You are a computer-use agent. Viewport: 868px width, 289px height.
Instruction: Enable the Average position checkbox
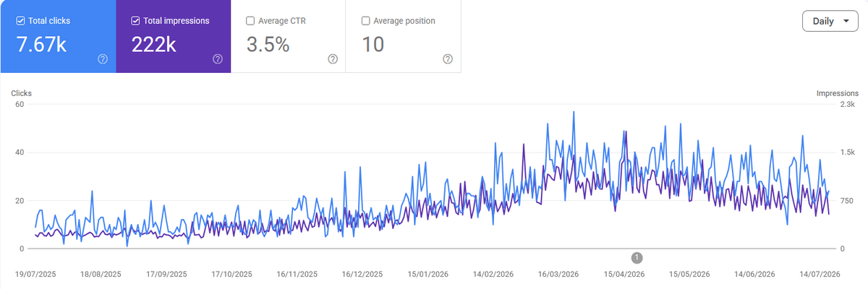(x=365, y=21)
